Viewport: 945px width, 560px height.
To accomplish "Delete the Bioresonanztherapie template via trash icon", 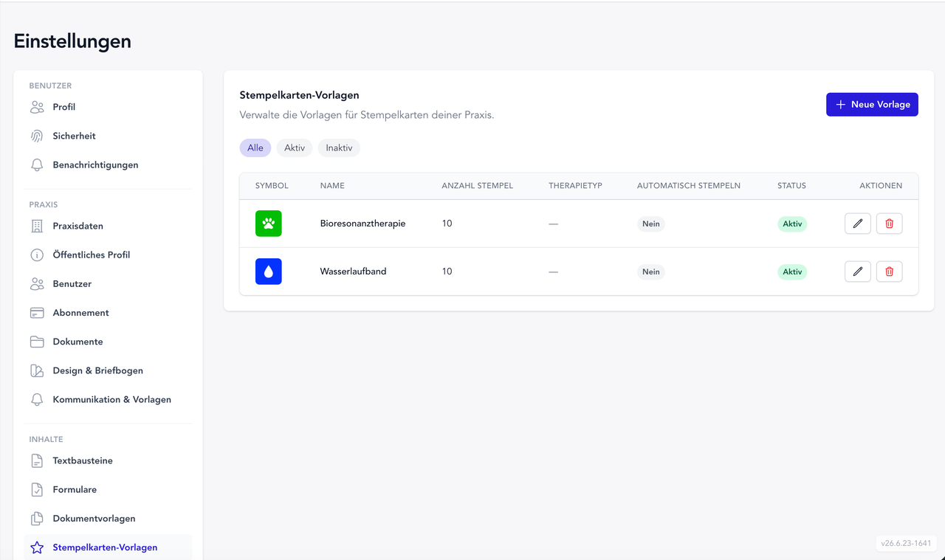I will tap(889, 224).
